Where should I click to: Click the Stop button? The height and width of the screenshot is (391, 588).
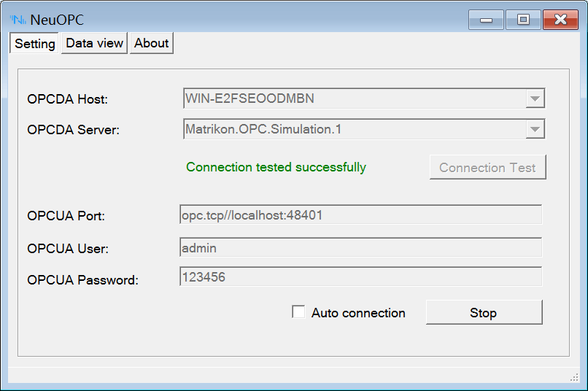point(484,312)
